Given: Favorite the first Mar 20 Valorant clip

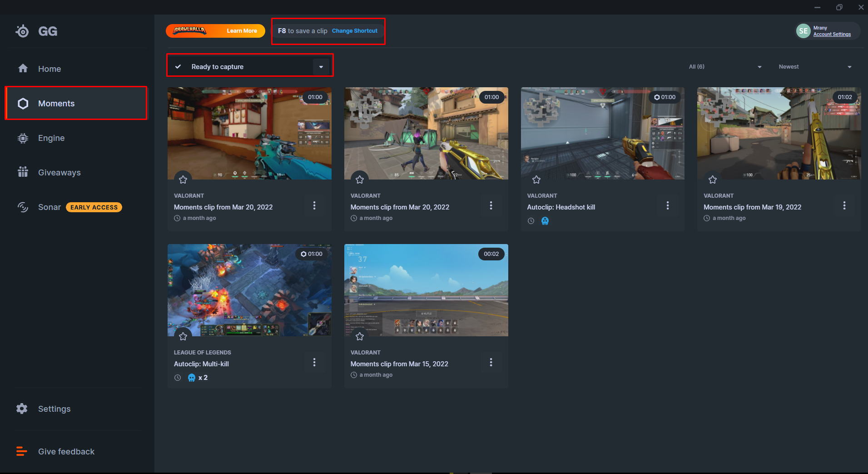Looking at the screenshot, I should (183, 180).
